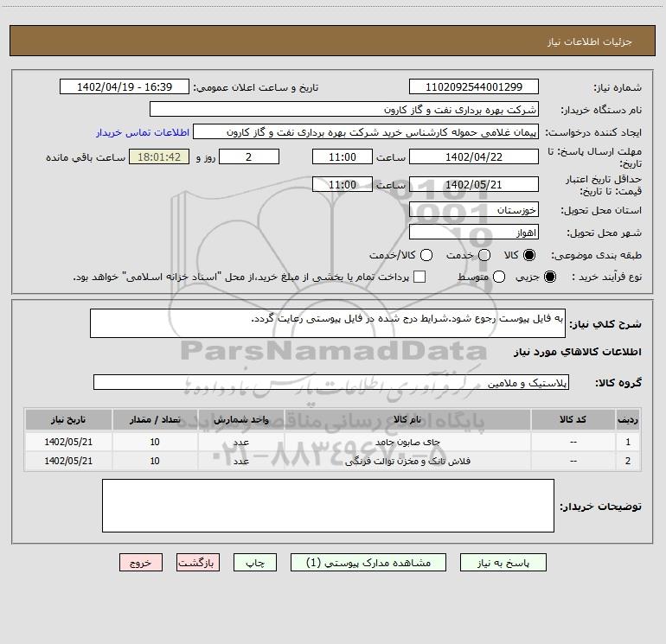Image resolution: width=666 pixels, height=644 pixels.
Task: Select the متوسط purchase type radio
Action: (x=499, y=277)
